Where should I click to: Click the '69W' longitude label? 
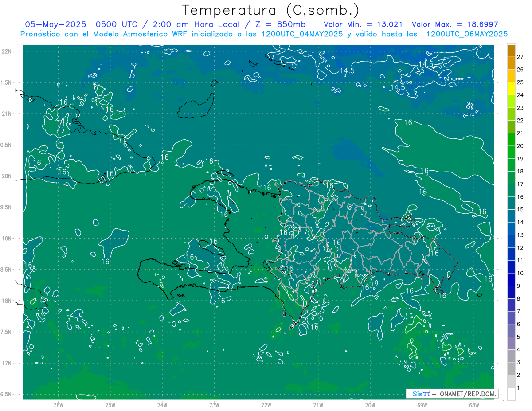422,405
